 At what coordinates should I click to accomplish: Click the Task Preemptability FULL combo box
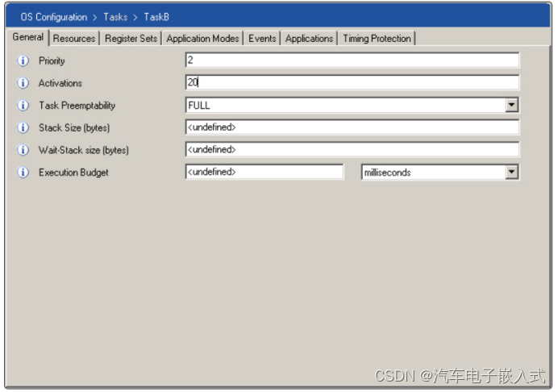[352, 105]
